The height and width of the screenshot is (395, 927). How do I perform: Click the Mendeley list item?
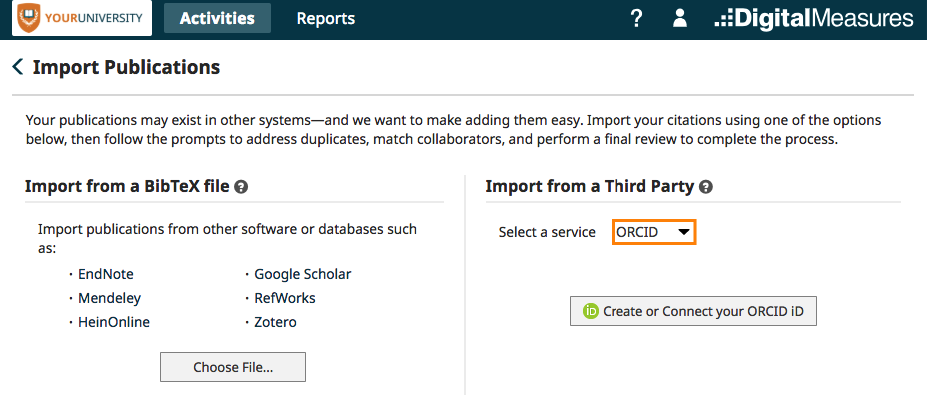pos(109,299)
